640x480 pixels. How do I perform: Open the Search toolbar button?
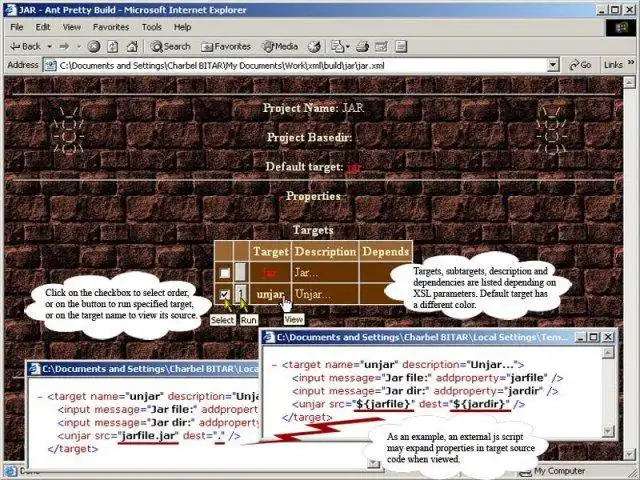pyautogui.click(x=170, y=47)
